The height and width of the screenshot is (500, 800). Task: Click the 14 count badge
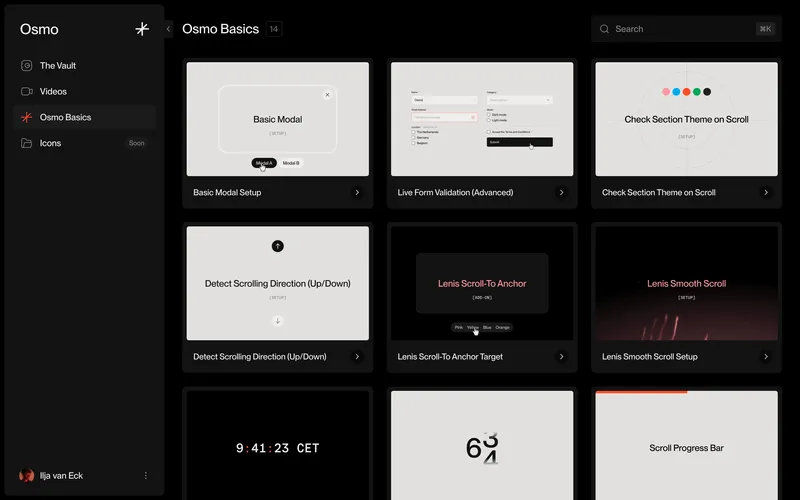(274, 29)
